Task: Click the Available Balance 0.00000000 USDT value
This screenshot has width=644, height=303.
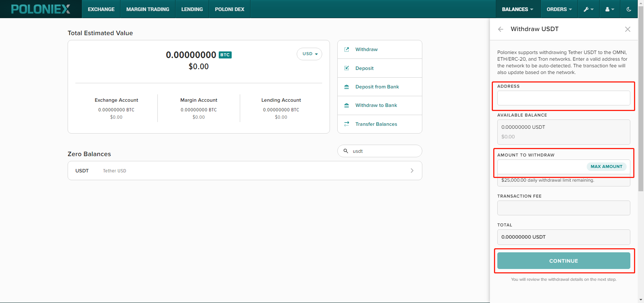Action: tap(523, 127)
